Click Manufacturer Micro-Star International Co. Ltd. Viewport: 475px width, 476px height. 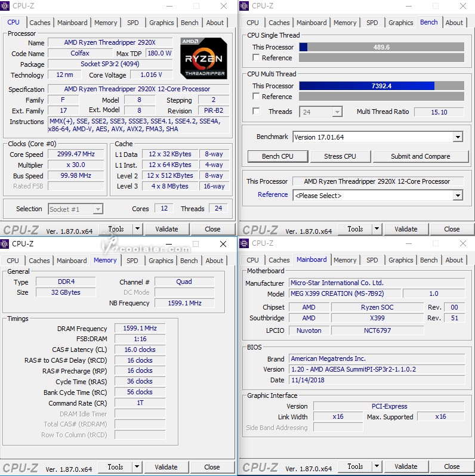coord(377,283)
